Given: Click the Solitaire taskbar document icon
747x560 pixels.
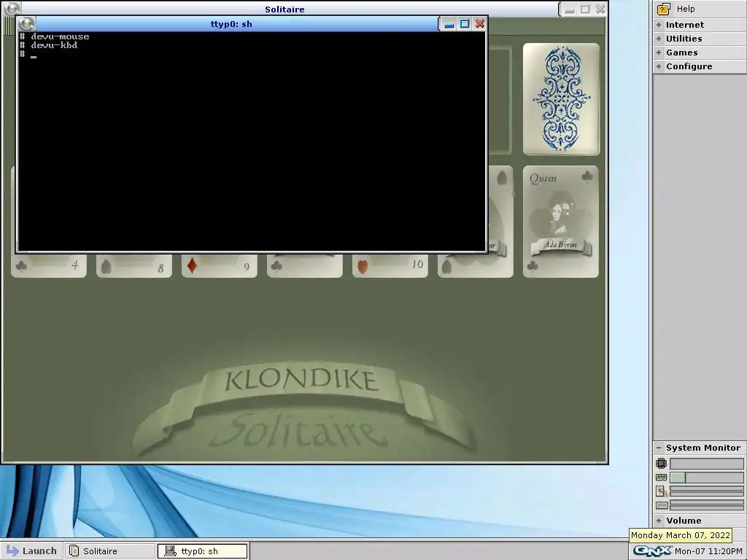Looking at the screenshot, I should point(74,551).
